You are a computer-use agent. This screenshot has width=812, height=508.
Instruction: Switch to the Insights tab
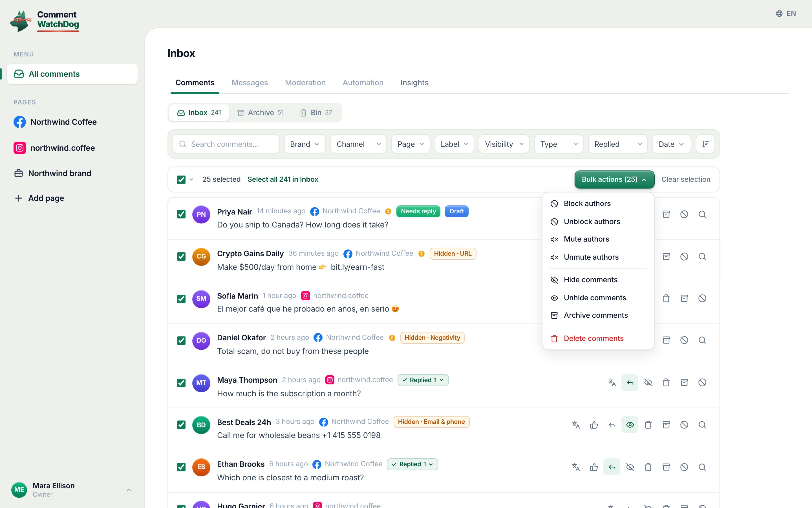(414, 83)
